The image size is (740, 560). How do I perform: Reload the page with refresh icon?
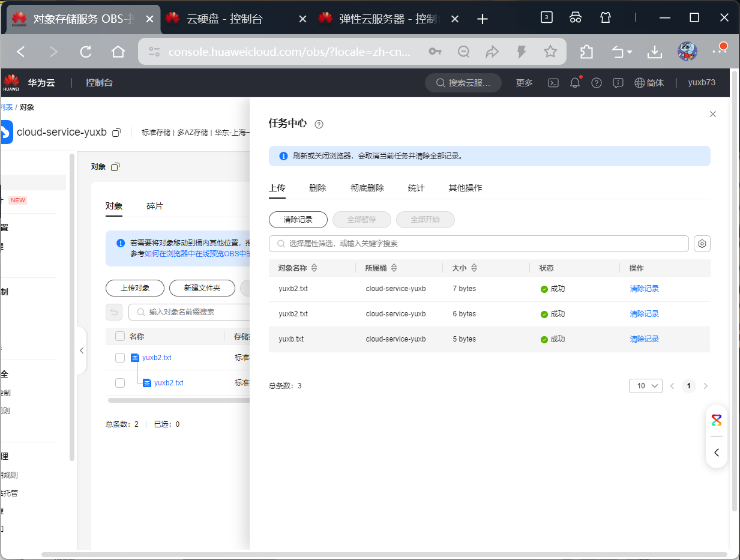pos(86,52)
